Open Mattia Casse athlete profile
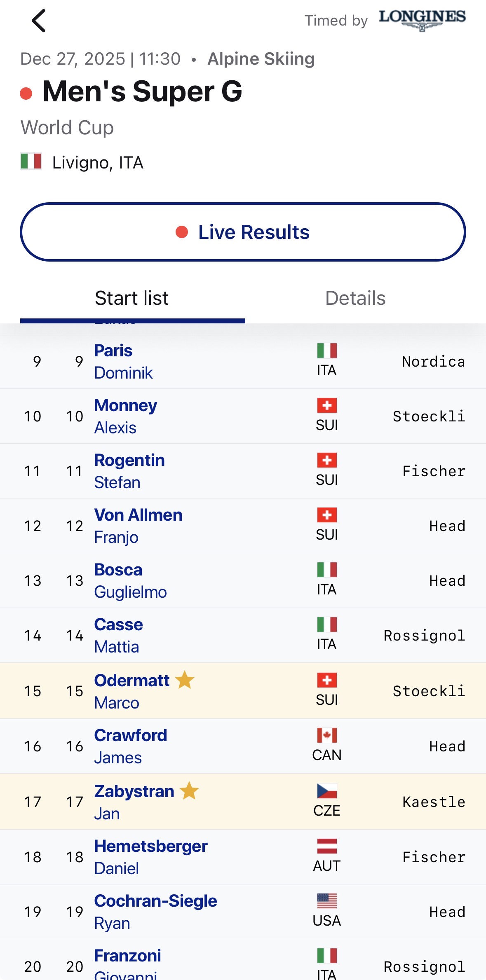The width and height of the screenshot is (486, 980). pos(118,636)
